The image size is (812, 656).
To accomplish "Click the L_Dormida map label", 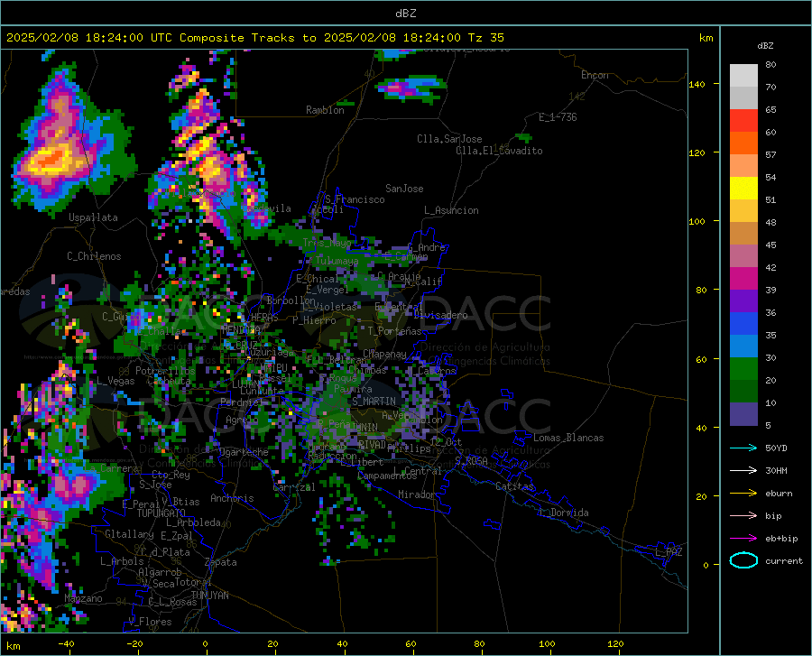I will point(563,513).
